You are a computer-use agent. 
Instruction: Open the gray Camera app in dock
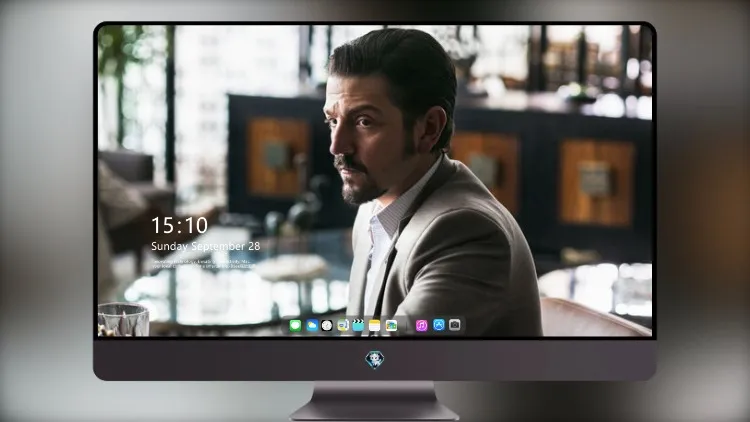click(455, 325)
